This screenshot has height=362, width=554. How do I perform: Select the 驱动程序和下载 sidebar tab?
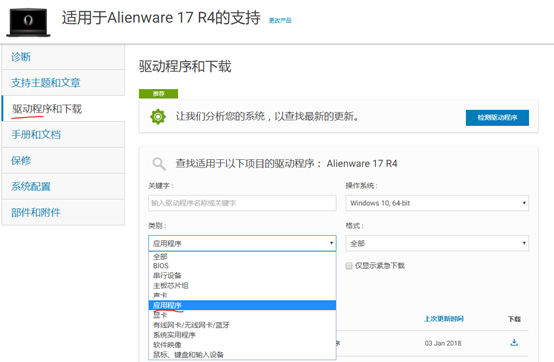pyautogui.click(x=63, y=109)
